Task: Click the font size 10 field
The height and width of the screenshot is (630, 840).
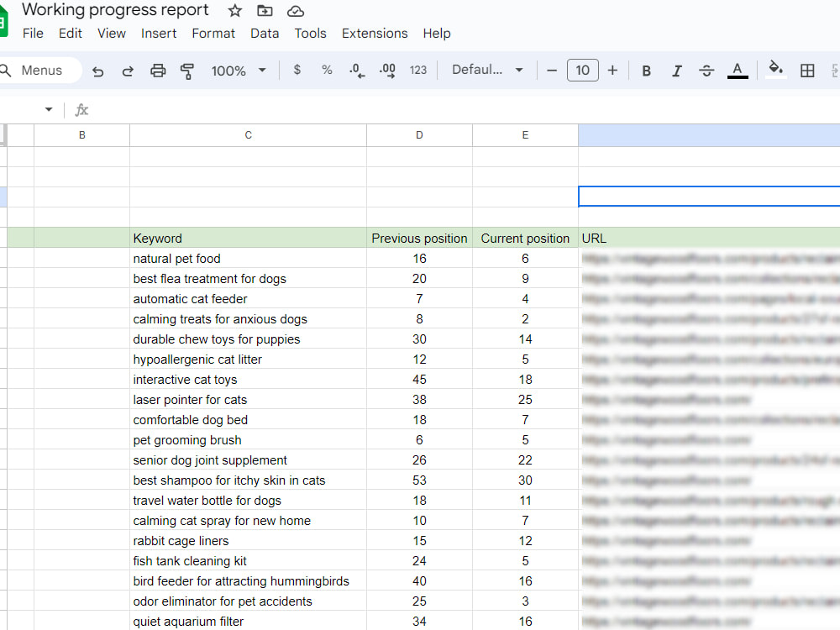Action: pos(582,71)
